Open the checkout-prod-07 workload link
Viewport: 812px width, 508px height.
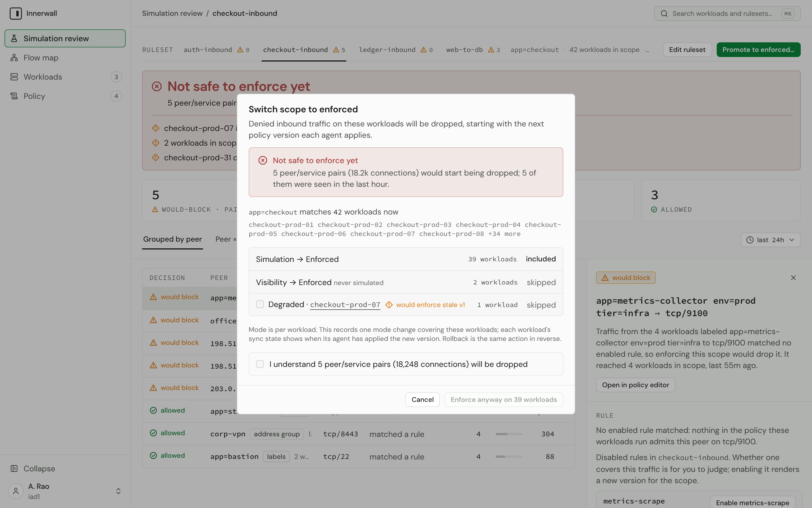click(345, 305)
